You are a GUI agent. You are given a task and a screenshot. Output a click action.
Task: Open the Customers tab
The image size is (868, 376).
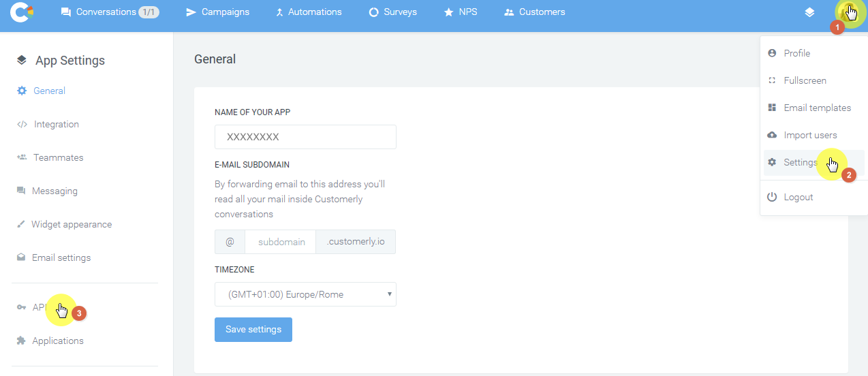click(534, 12)
